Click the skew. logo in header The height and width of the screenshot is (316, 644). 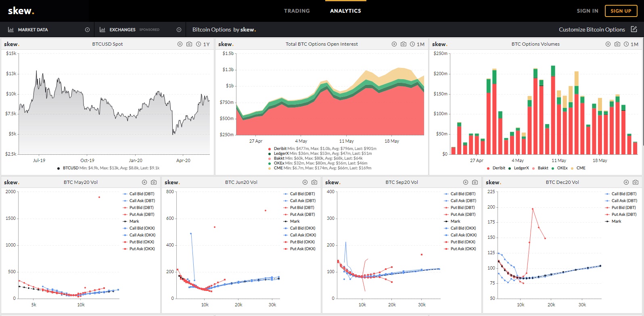point(21,11)
